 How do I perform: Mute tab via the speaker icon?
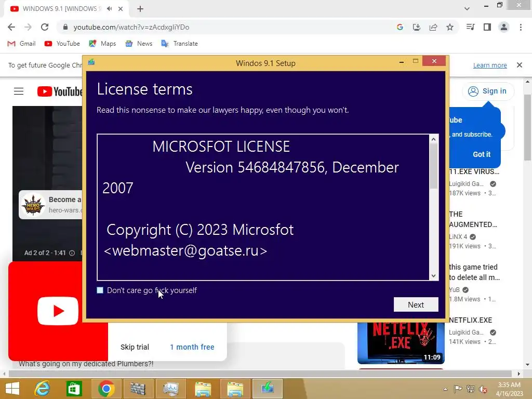[109, 9]
